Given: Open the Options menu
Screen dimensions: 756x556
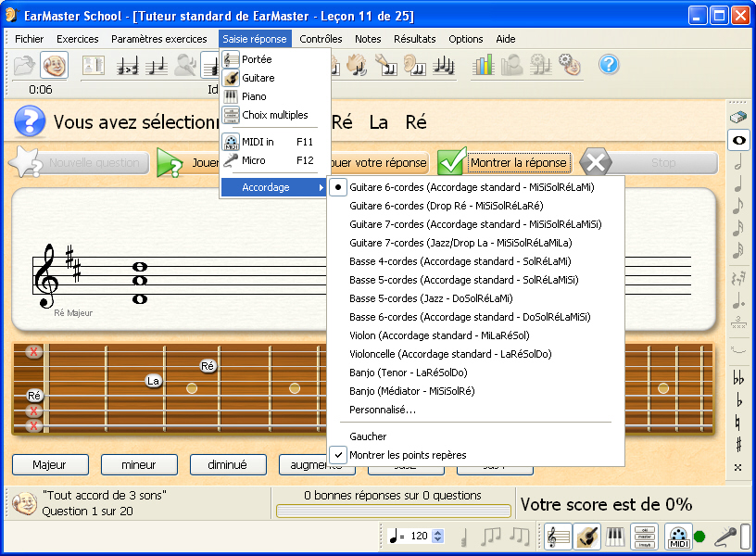Looking at the screenshot, I should 466,39.
